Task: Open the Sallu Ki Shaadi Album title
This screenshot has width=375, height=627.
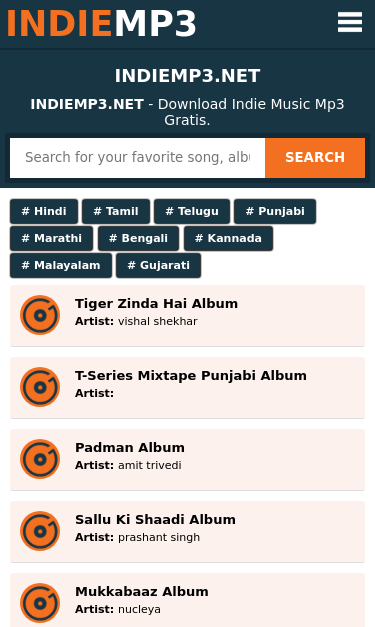Action: click(156, 519)
